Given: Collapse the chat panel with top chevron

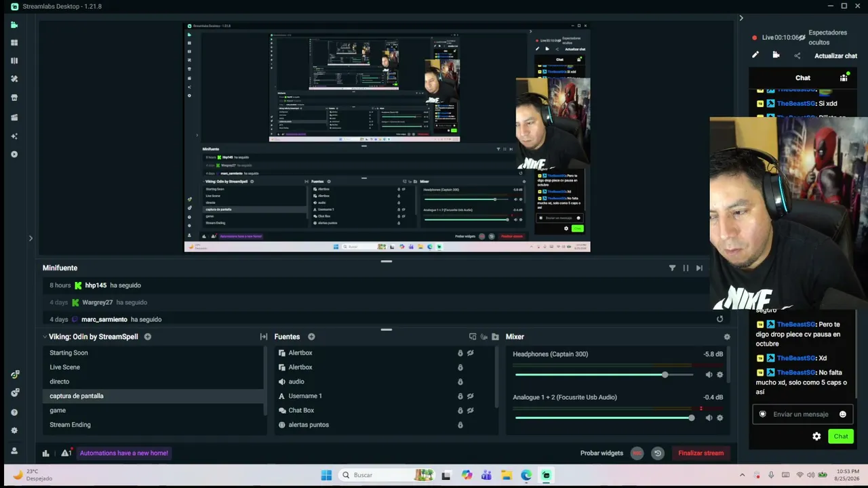Looking at the screenshot, I should [741, 18].
